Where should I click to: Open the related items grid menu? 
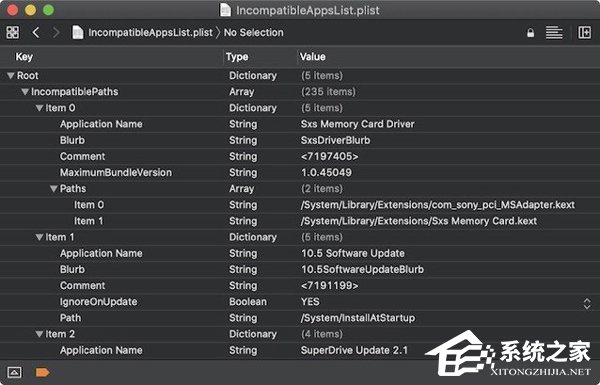point(13,33)
